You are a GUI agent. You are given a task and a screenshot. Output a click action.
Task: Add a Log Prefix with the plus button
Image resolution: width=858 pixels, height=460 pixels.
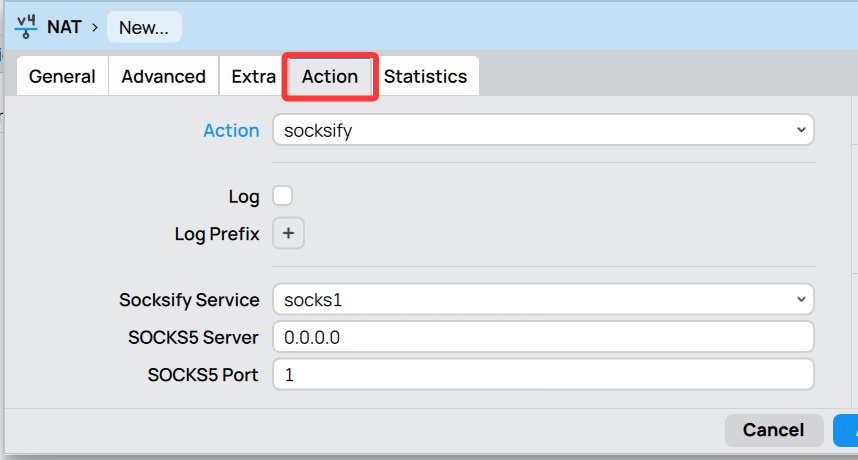point(288,233)
